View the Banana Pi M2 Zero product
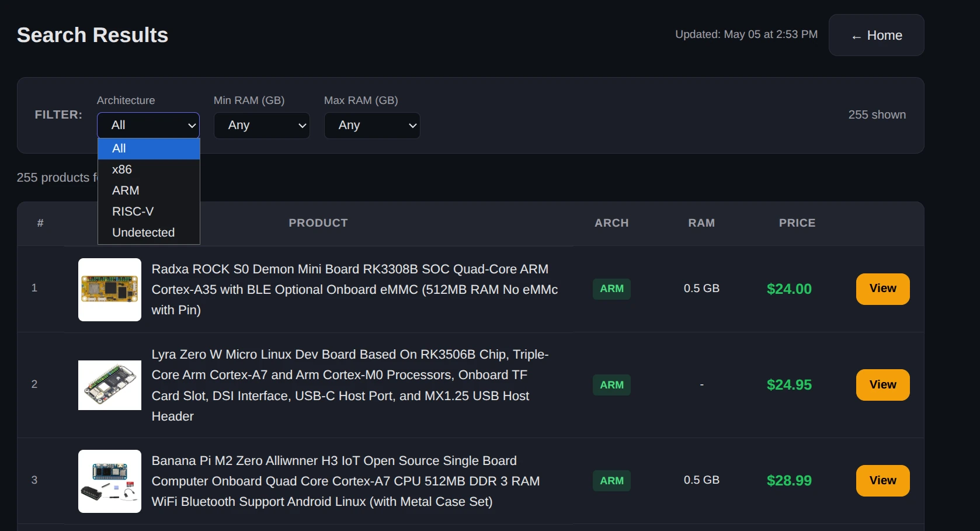Image resolution: width=980 pixels, height=531 pixels. click(x=882, y=481)
